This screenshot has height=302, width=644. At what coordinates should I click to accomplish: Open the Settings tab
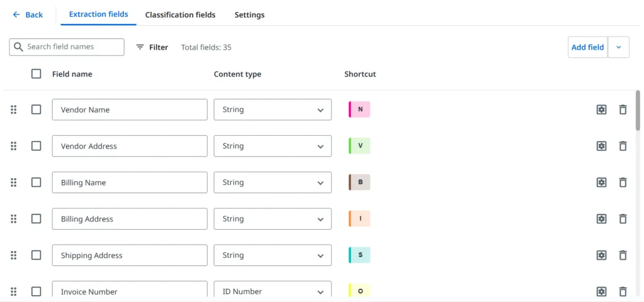point(249,15)
